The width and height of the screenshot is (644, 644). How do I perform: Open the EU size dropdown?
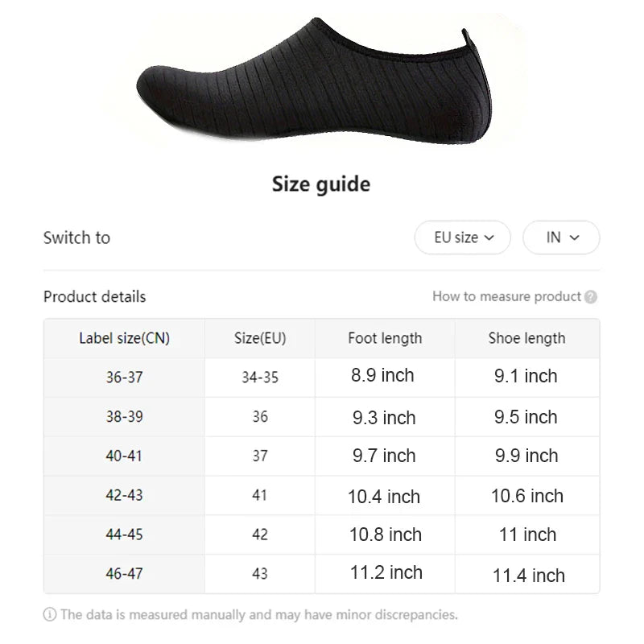click(x=462, y=237)
